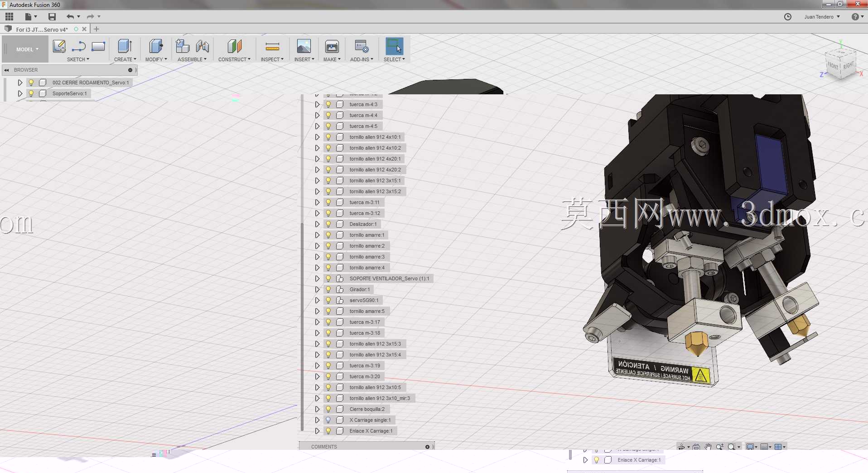Screen dimensions: 868x473
Task: Click the Measure tool under Inspect
Action: click(x=272, y=46)
